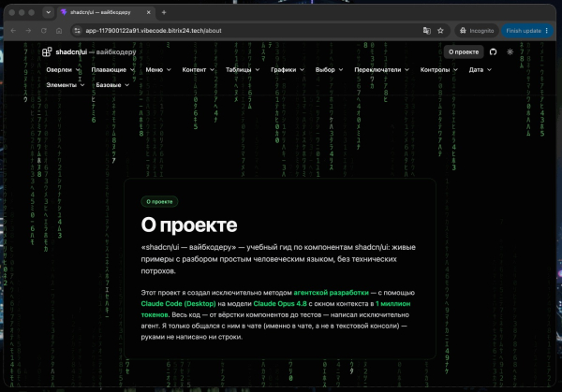Click the shadcn/ui logo icon
The width and height of the screenshot is (562, 392).
[47, 51]
